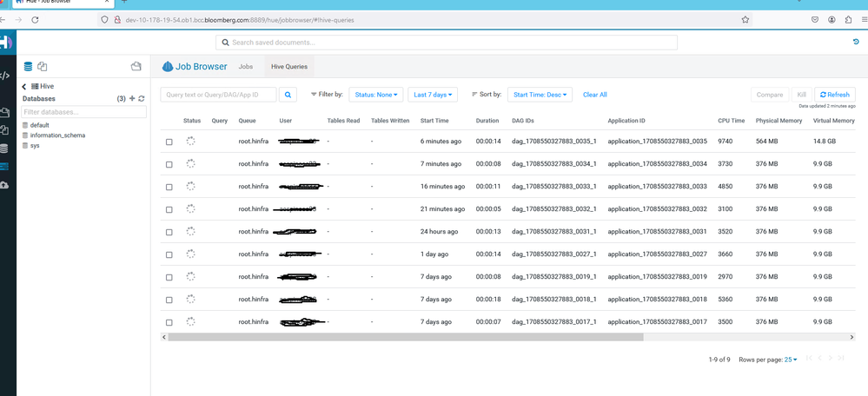
Task: Click the horizontal scrollbar under the table
Action: point(405,336)
